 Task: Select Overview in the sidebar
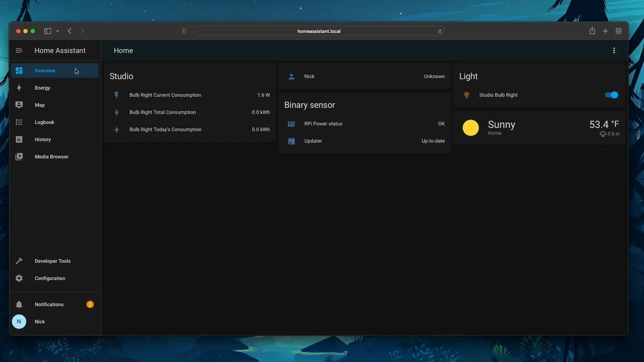55,70
